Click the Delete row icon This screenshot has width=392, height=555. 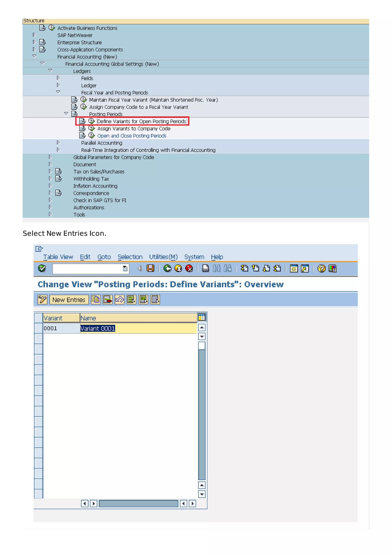click(x=108, y=300)
